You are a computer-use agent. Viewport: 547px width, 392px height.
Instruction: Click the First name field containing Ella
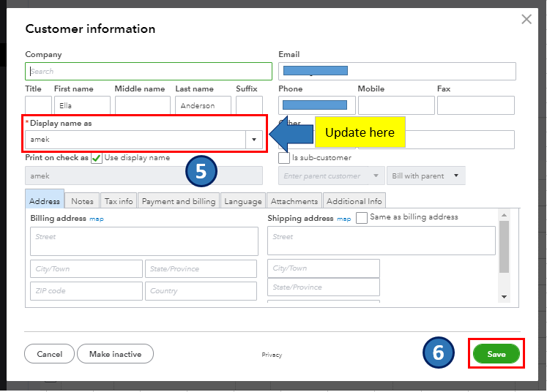[82, 105]
